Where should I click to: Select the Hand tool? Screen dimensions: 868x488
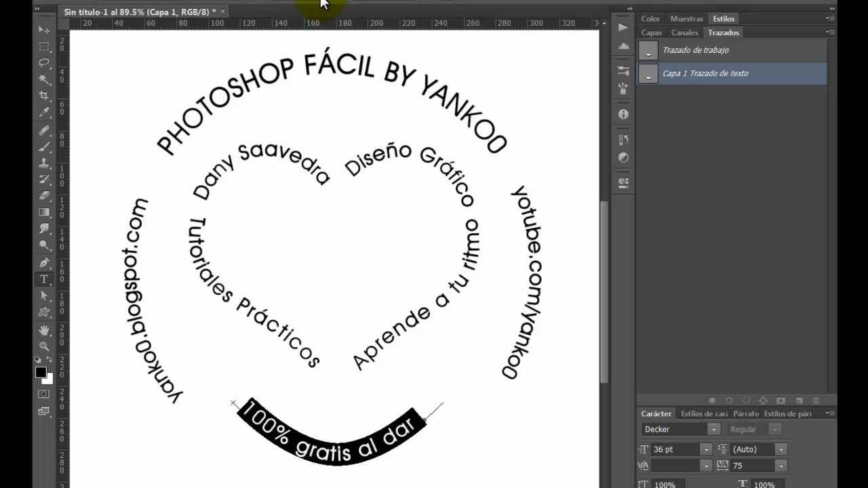point(44,330)
